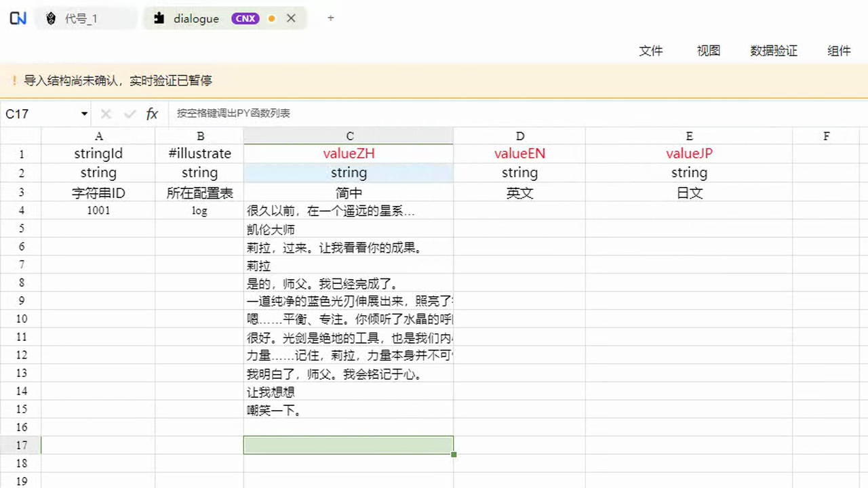Click the app logo icon at top left

click(x=18, y=18)
